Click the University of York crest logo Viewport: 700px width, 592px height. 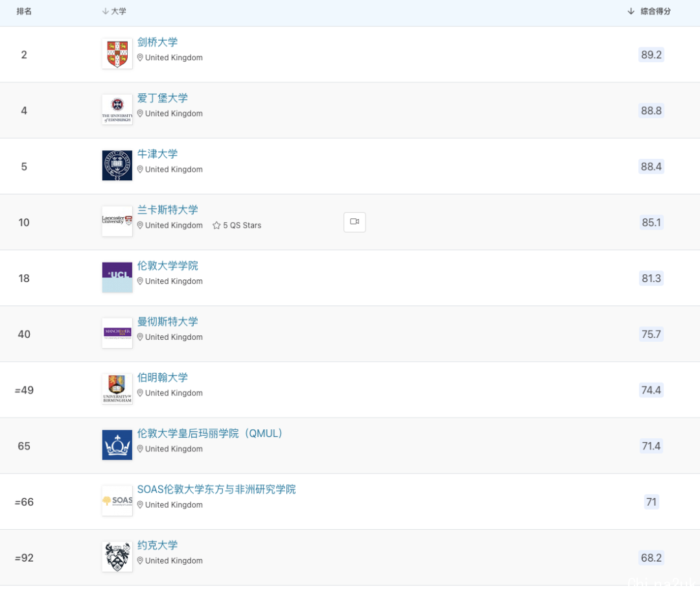117,556
